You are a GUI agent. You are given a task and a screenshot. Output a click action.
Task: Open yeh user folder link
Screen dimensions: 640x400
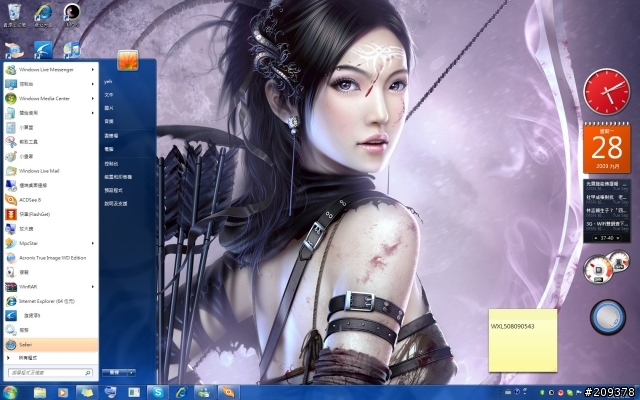pyautogui.click(x=108, y=82)
